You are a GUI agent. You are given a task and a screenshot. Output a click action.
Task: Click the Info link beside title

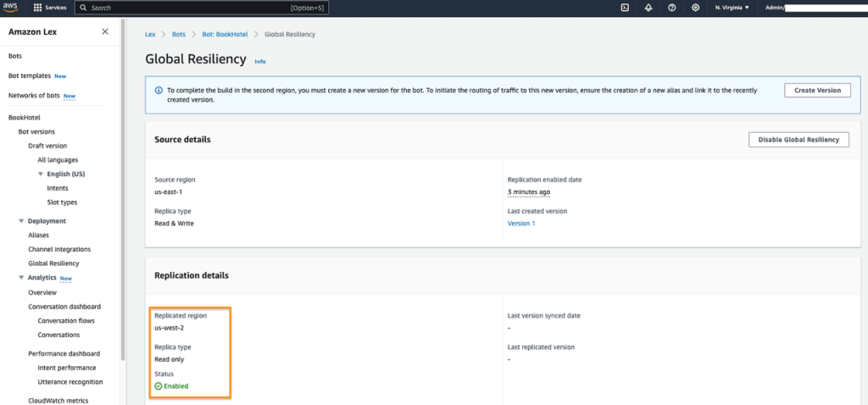pyautogui.click(x=260, y=61)
